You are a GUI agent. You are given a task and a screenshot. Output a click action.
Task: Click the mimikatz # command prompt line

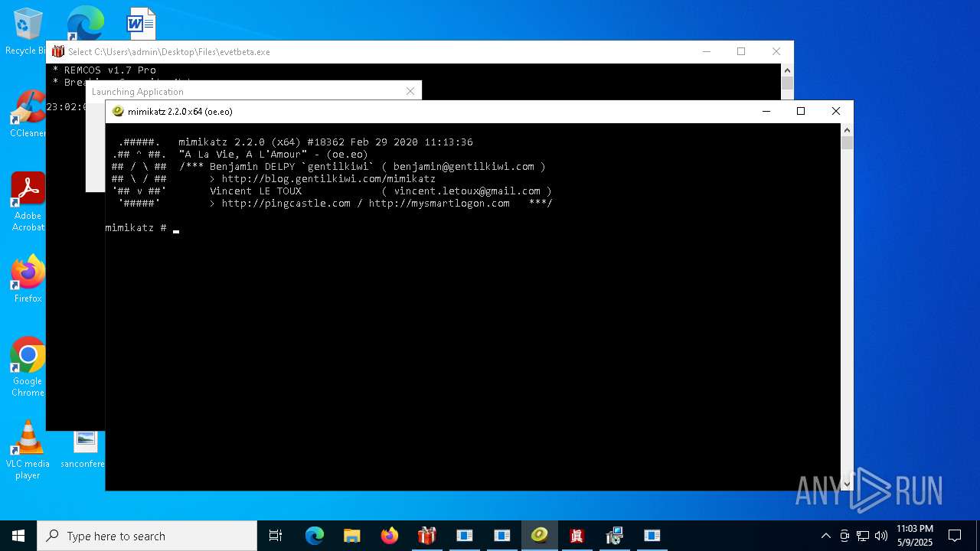click(x=142, y=228)
